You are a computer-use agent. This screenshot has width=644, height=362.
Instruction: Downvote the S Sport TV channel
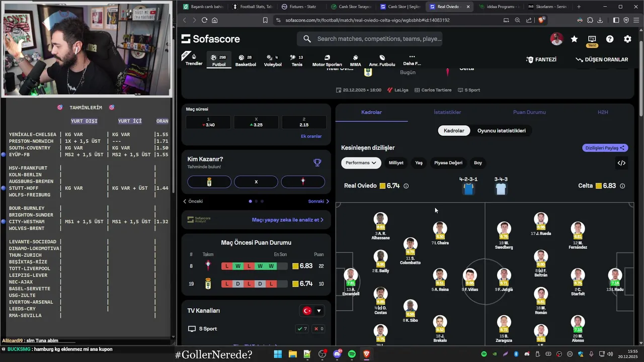pyautogui.click(x=318, y=329)
